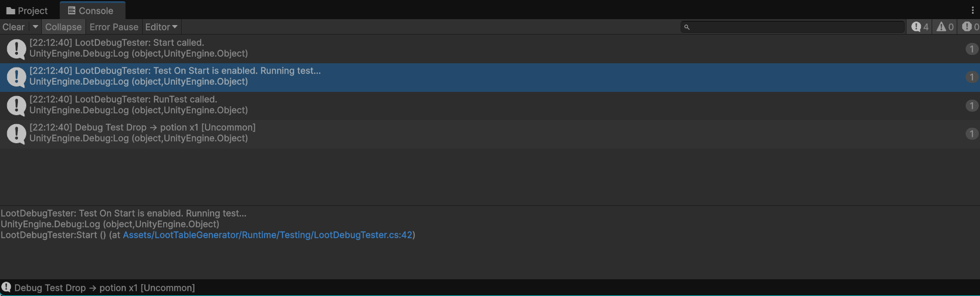Open the Clear options dropdown arrow
The height and width of the screenshot is (296, 980).
(x=35, y=27)
